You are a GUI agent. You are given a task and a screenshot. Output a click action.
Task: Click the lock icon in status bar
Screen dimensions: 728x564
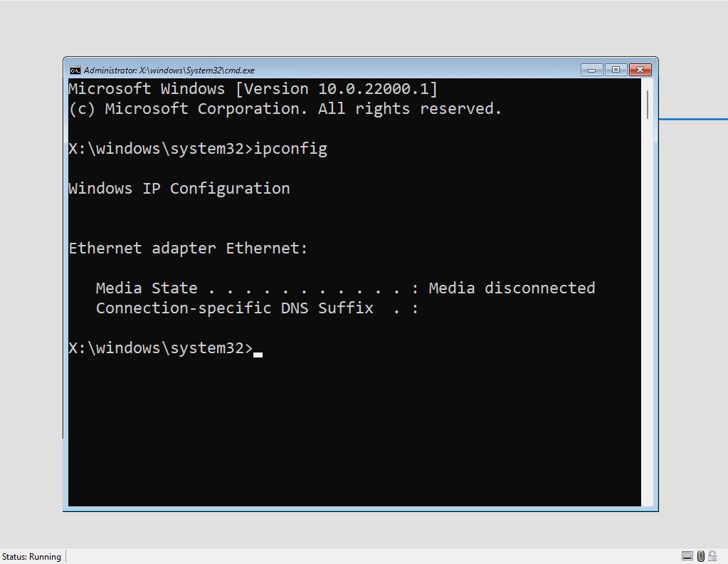tap(712, 556)
